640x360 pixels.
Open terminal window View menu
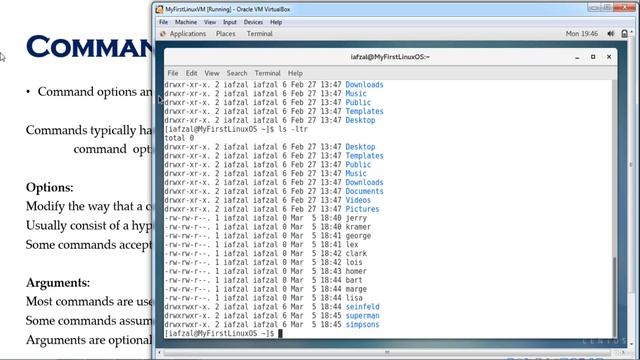click(x=212, y=73)
